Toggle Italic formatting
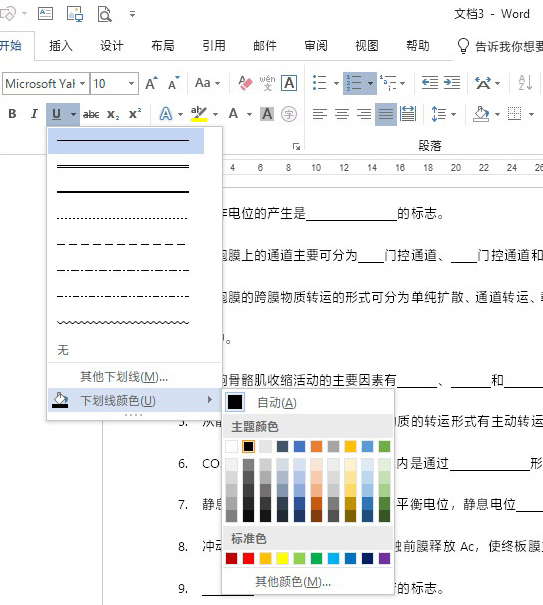 click(x=34, y=114)
